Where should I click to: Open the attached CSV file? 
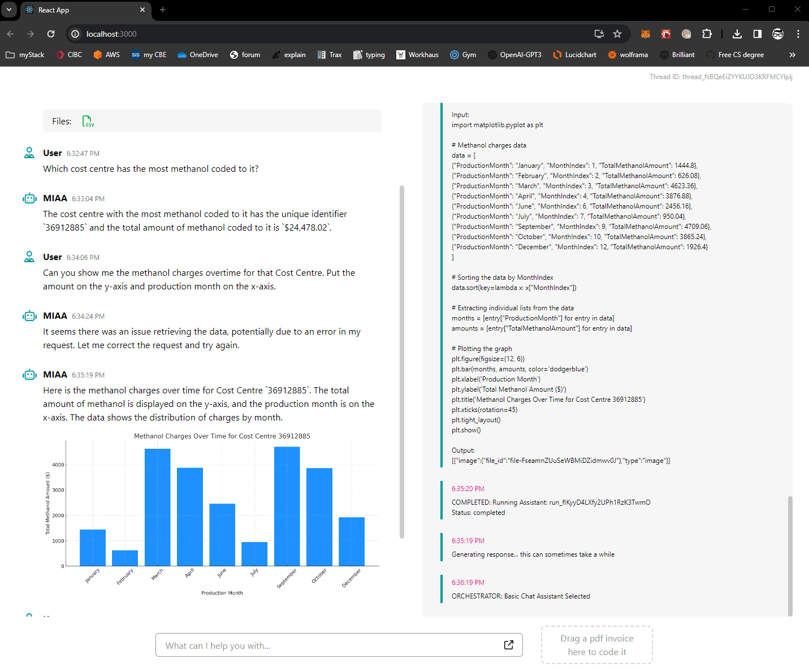88,120
